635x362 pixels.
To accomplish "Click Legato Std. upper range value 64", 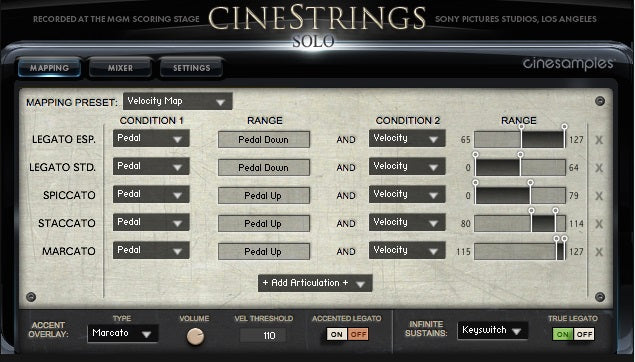I will (574, 168).
